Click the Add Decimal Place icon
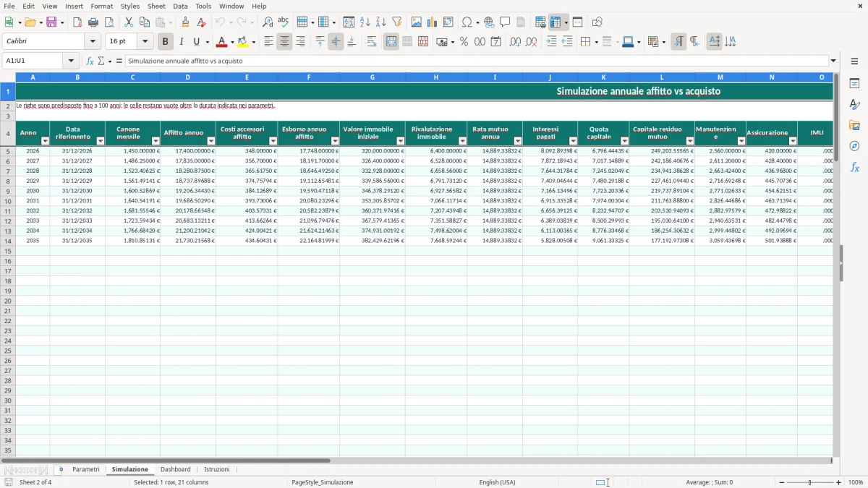Image resolution: width=868 pixels, height=488 pixels. (515, 42)
